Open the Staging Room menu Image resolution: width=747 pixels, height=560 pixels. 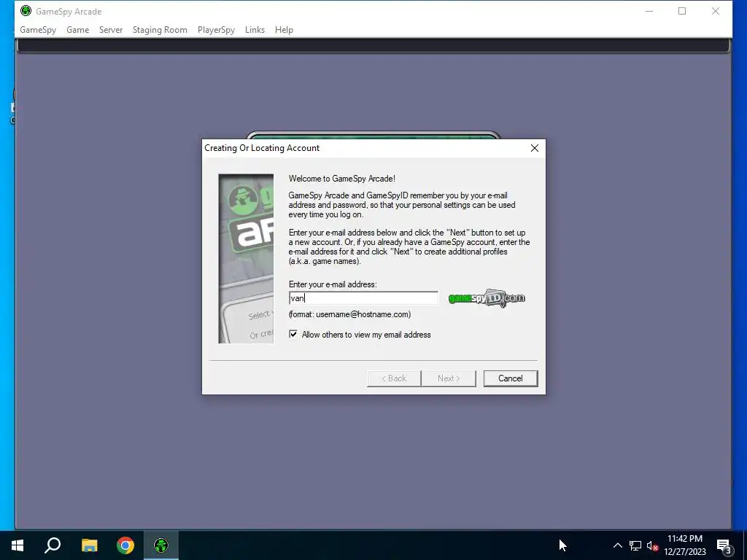[x=160, y=29]
